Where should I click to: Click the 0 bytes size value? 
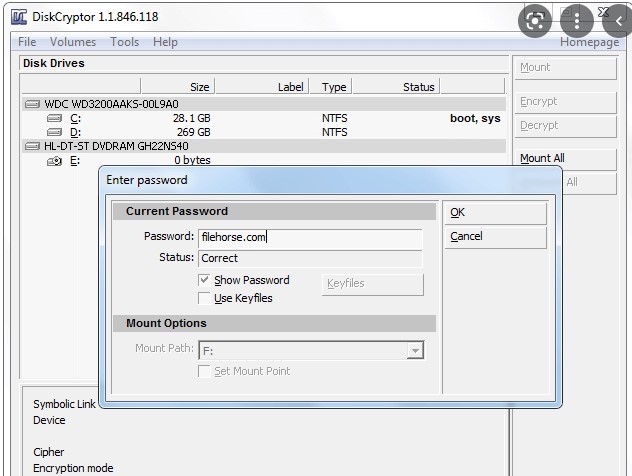click(x=192, y=160)
